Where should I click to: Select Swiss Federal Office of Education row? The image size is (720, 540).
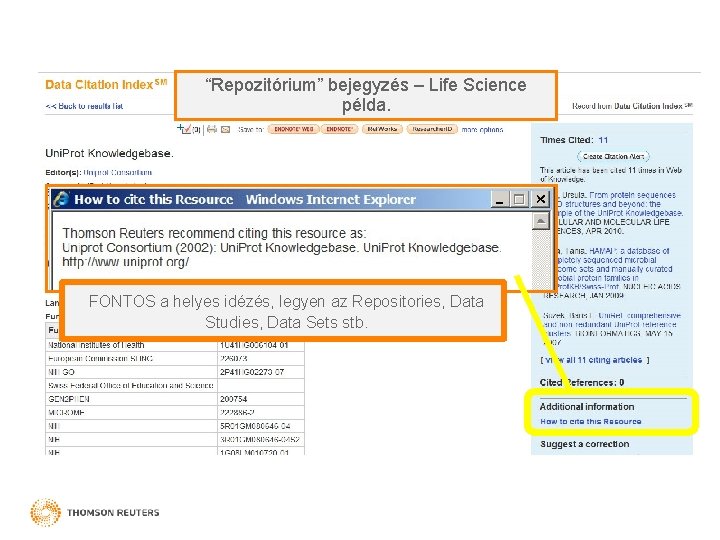pyautogui.click(x=174, y=385)
